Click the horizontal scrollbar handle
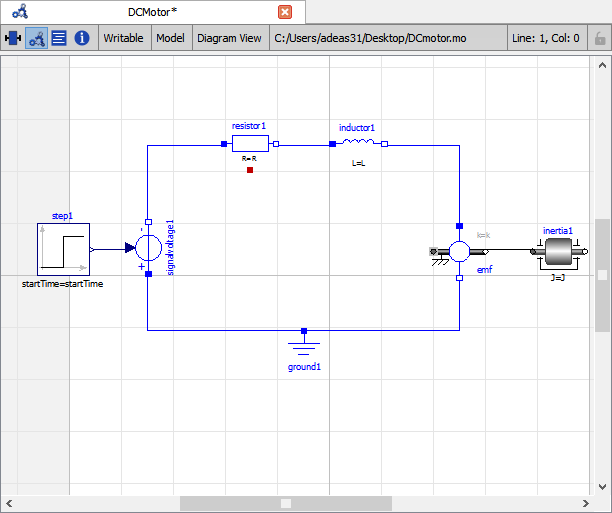 point(286,503)
